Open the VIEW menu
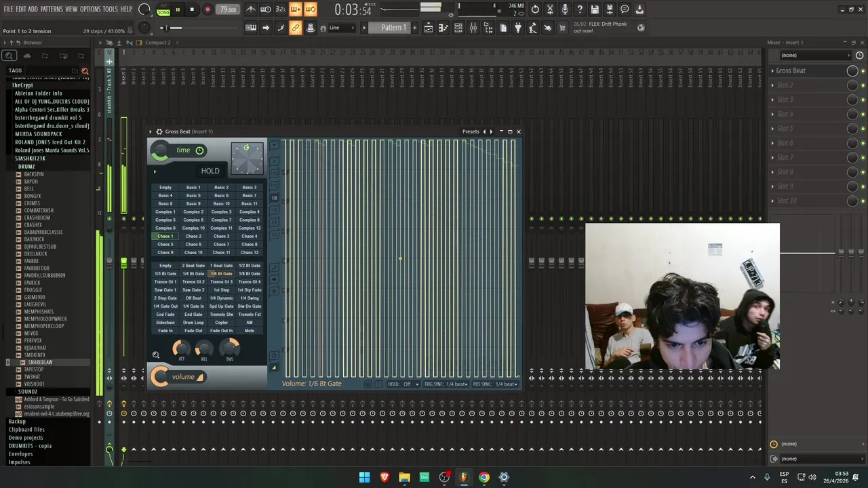868x488 pixels. coord(71,9)
